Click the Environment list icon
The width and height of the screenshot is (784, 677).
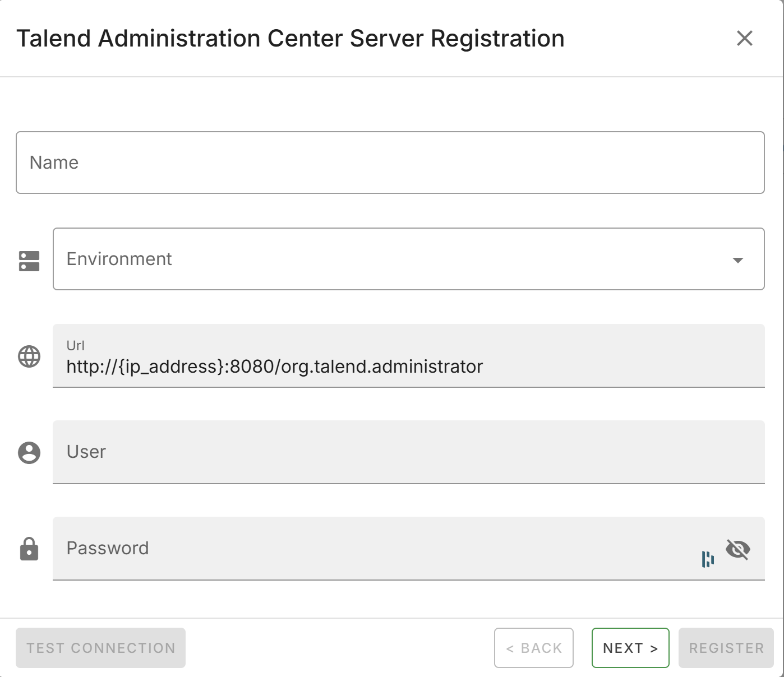(29, 259)
